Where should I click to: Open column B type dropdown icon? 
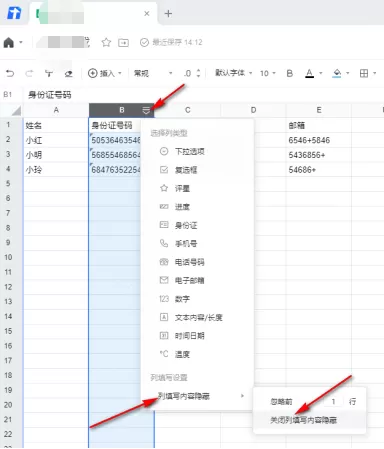(146, 110)
